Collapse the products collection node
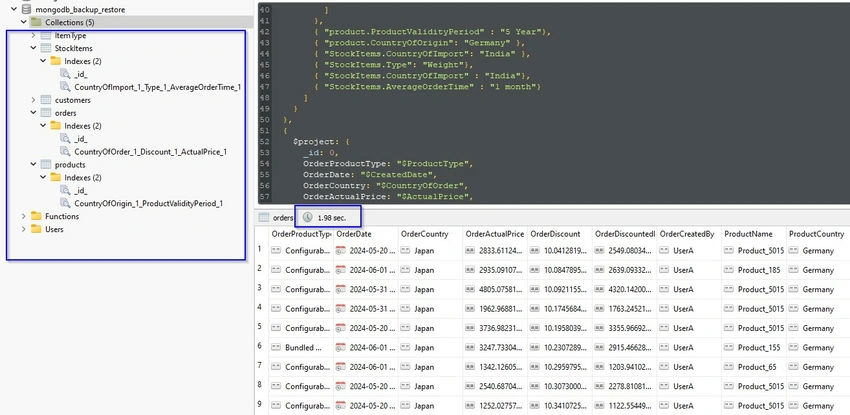The width and height of the screenshot is (850, 415). [33, 165]
